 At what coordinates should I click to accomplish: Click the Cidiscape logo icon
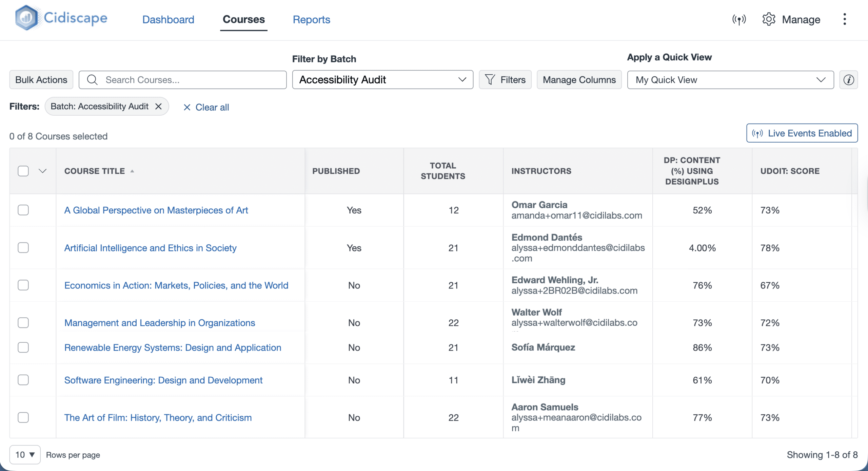(26, 18)
